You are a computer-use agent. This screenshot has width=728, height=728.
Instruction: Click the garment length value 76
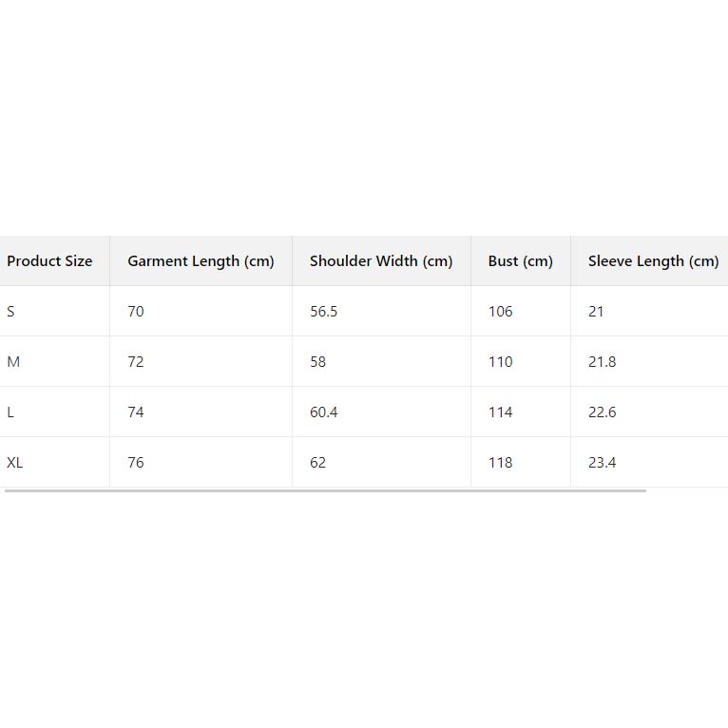[x=136, y=463]
